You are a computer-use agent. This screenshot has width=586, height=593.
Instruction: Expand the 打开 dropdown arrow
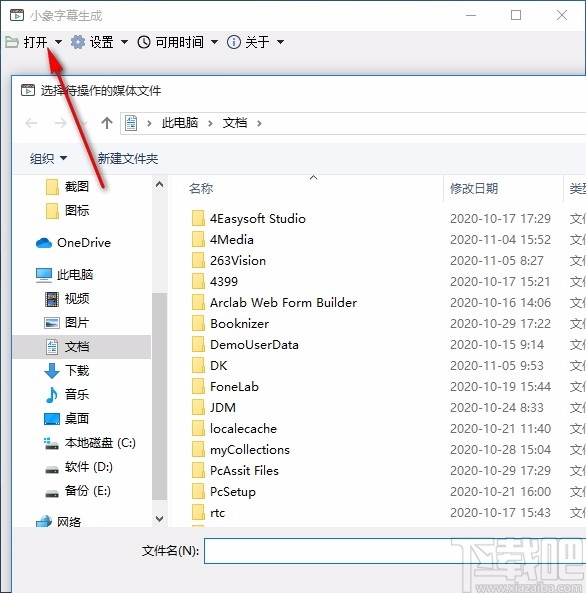point(58,42)
